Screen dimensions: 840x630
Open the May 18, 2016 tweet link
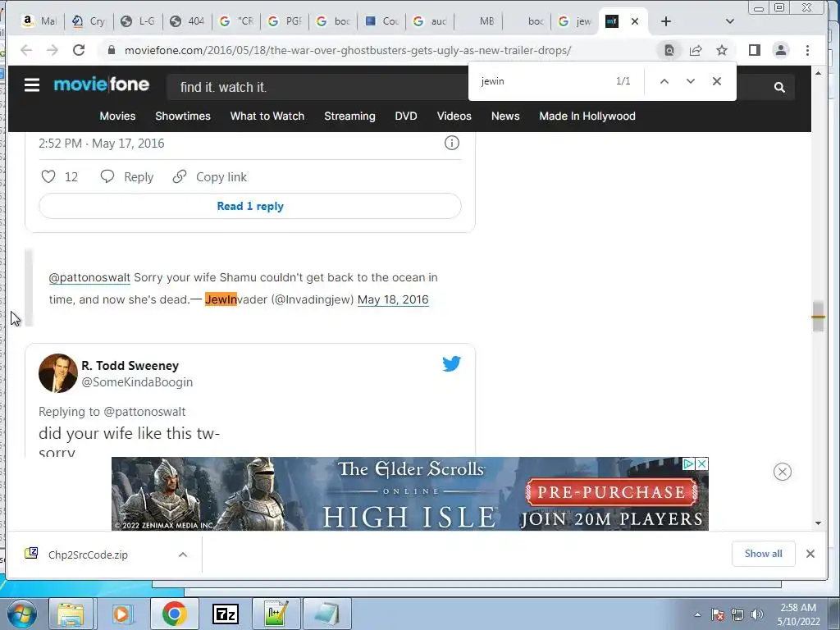[393, 299]
